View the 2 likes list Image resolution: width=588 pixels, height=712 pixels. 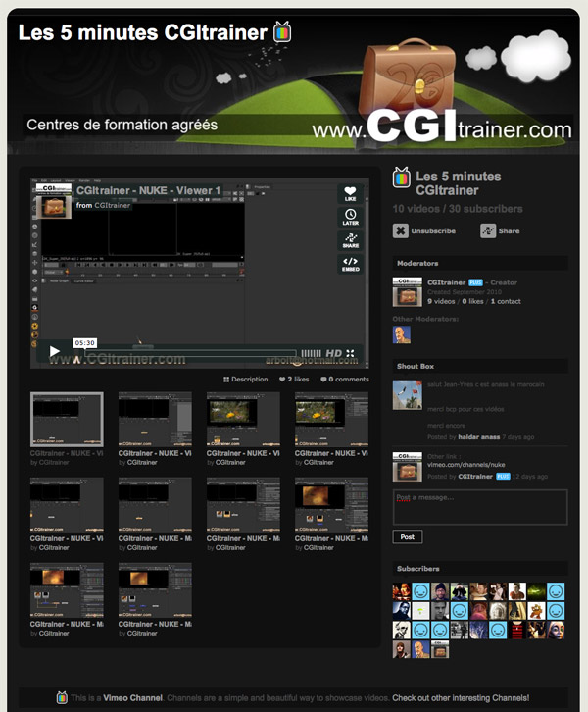pos(294,380)
